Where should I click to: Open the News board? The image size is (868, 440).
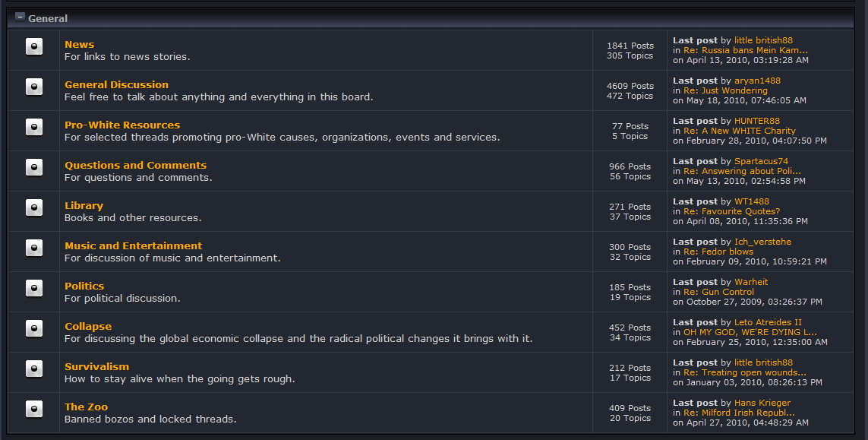pyautogui.click(x=79, y=44)
